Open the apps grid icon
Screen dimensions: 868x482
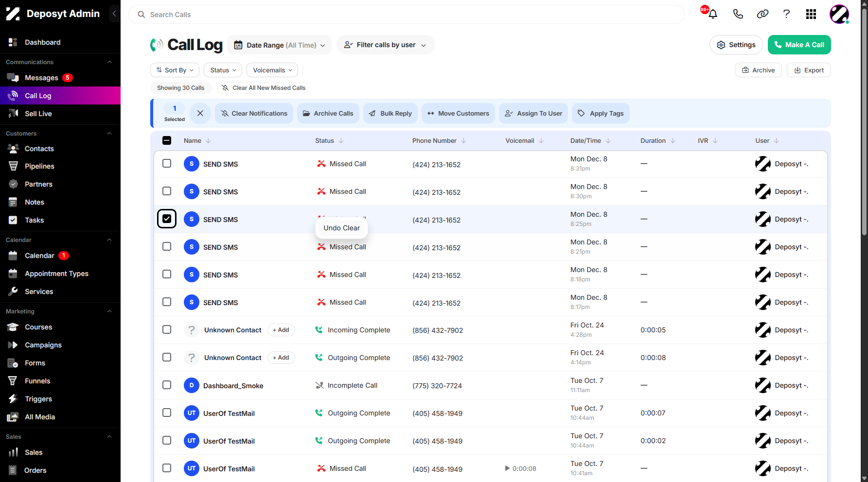(811, 14)
